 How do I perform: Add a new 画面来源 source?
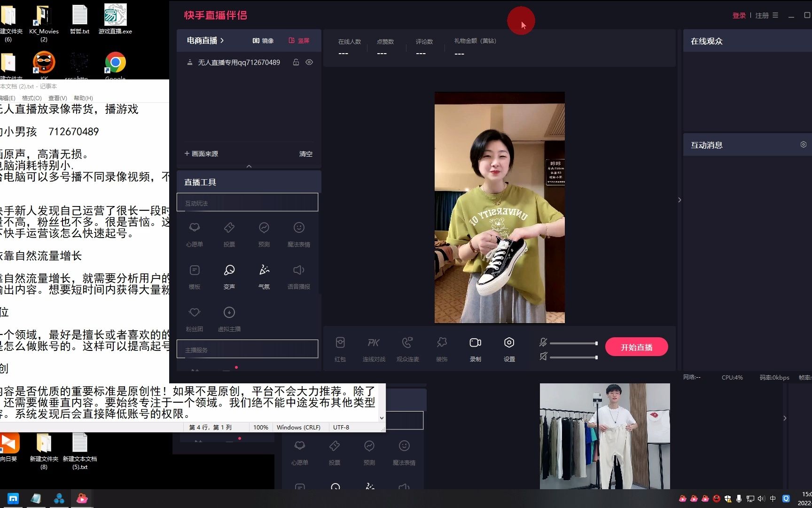pos(201,154)
